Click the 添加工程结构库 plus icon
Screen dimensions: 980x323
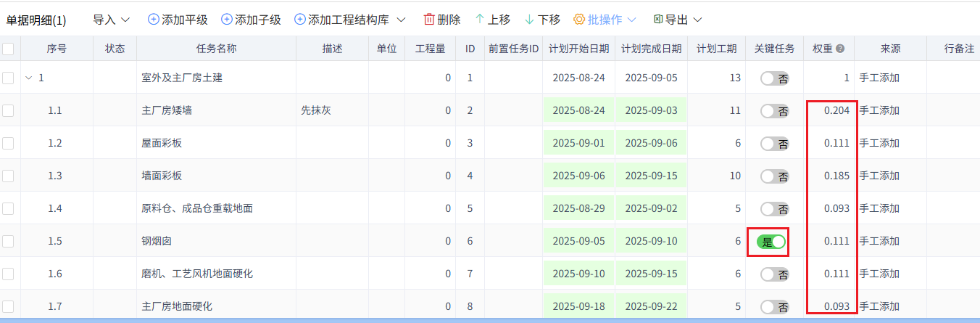click(300, 20)
